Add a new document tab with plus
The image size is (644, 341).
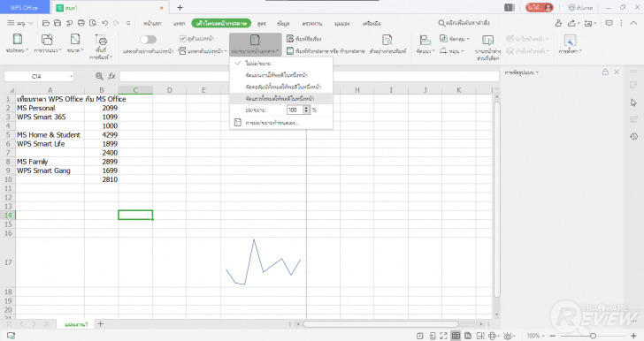[180, 7]
